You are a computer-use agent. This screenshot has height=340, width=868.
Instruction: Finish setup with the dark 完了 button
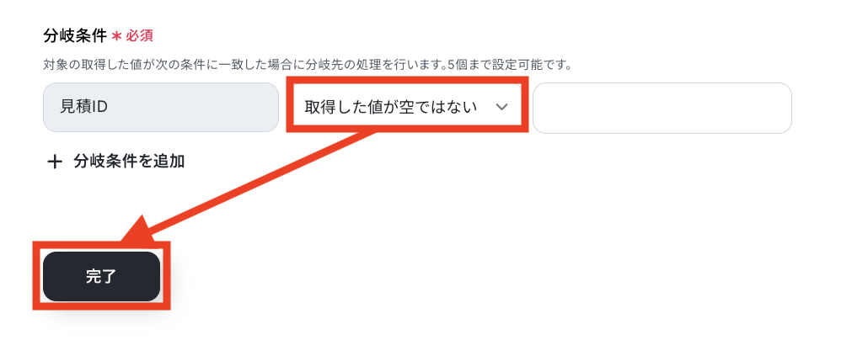pos(101,276)
